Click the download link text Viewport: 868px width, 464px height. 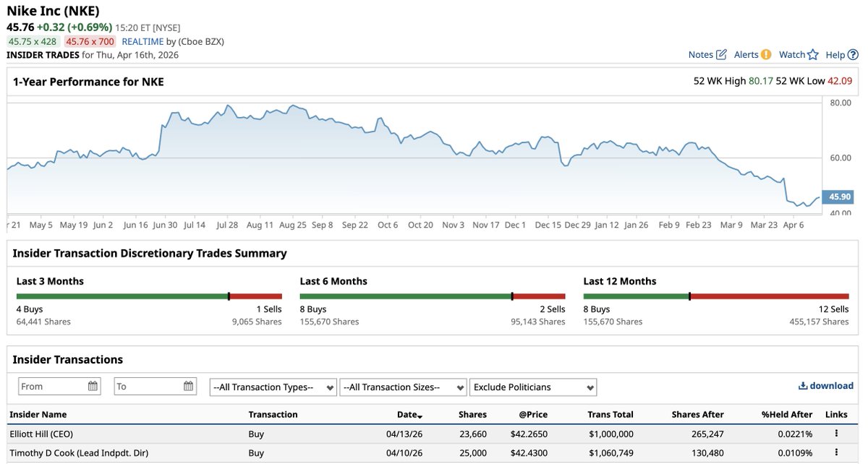[831, 386]
